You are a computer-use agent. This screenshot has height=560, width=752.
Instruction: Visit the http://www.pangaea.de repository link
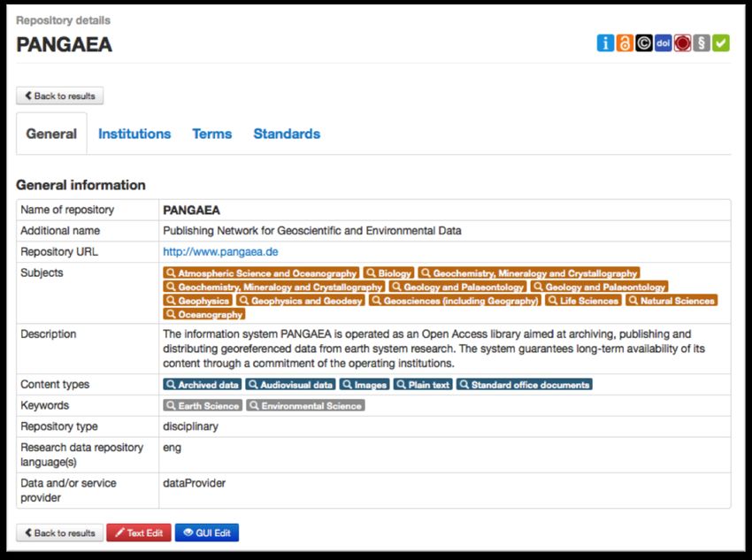coord(220,252)
